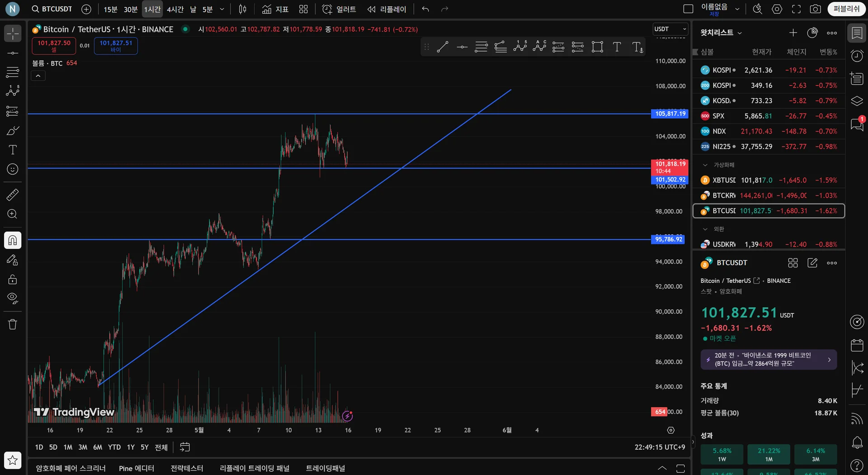This screenshot has height=475, width=868.
Task: Start bar 리플레이 mode
Action: [x=387, y=9]
